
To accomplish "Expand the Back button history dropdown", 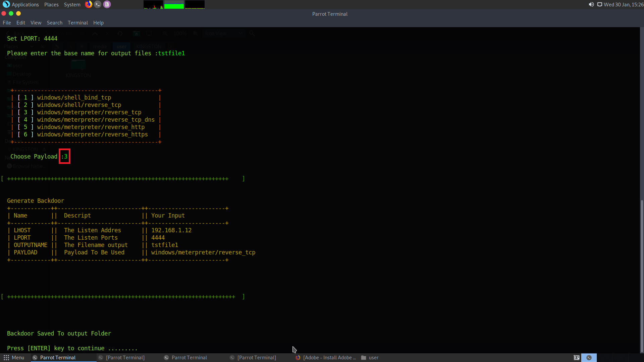I will pos(35,34).
